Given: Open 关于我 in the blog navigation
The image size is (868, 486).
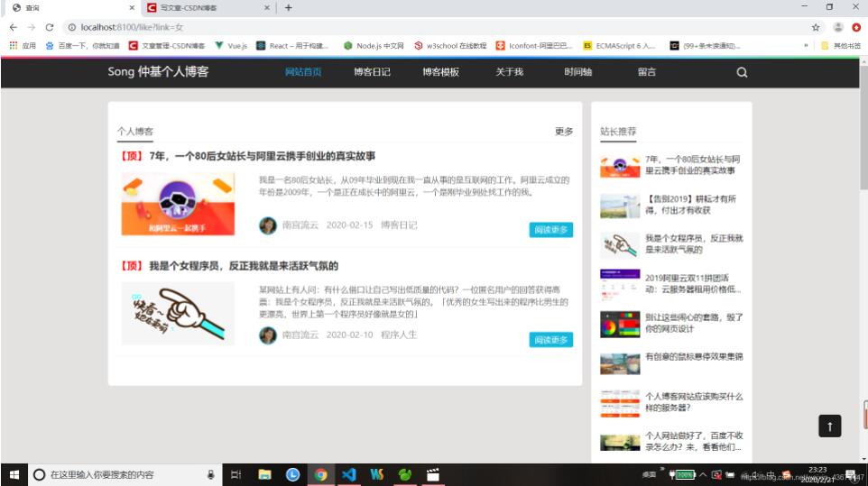Looking at the screenshot, I should [x=509, y=72].
